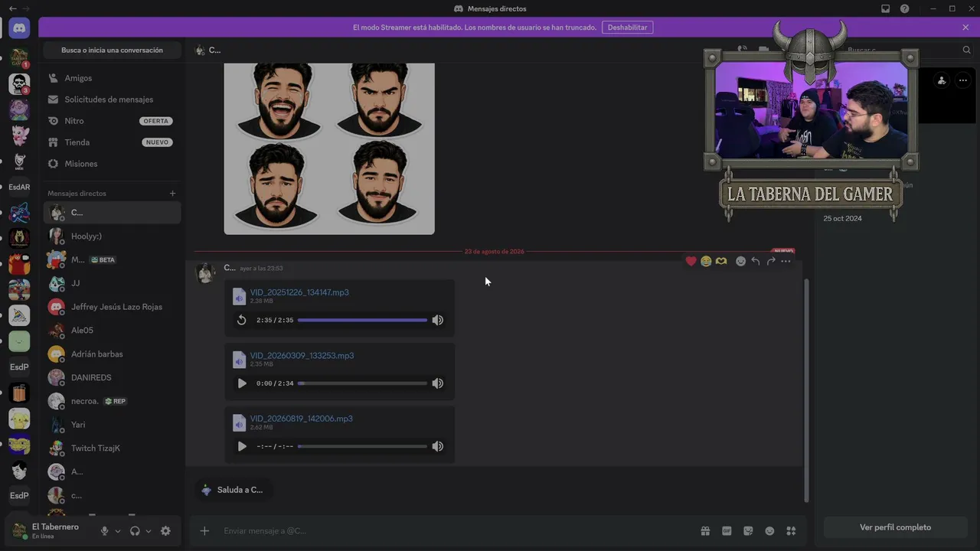Go forward with the title bar arrow

25,8
